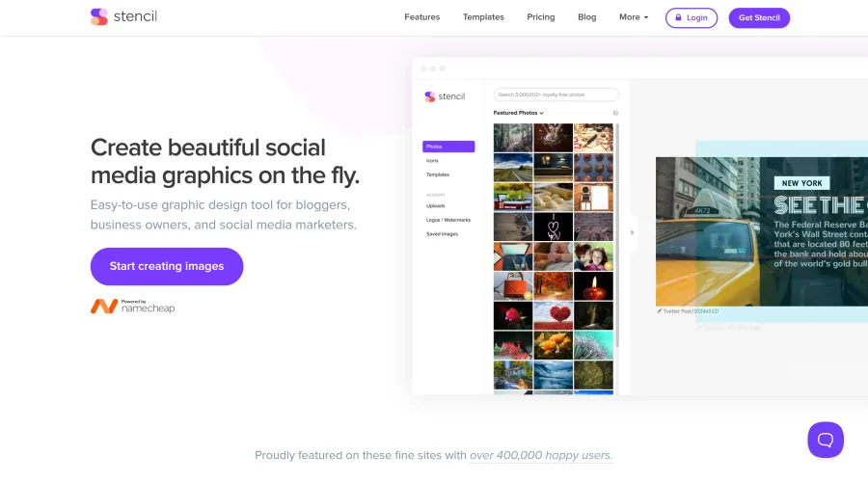Open Uploads in the app sidebar
The height and width of the screenshot is (482, 868).
[436, 206]
